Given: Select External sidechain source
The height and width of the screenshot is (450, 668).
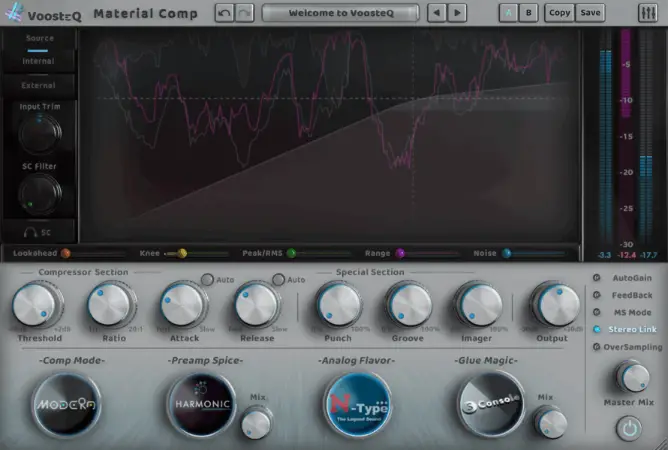Looking at the screenshot, I should pos(39,86).
